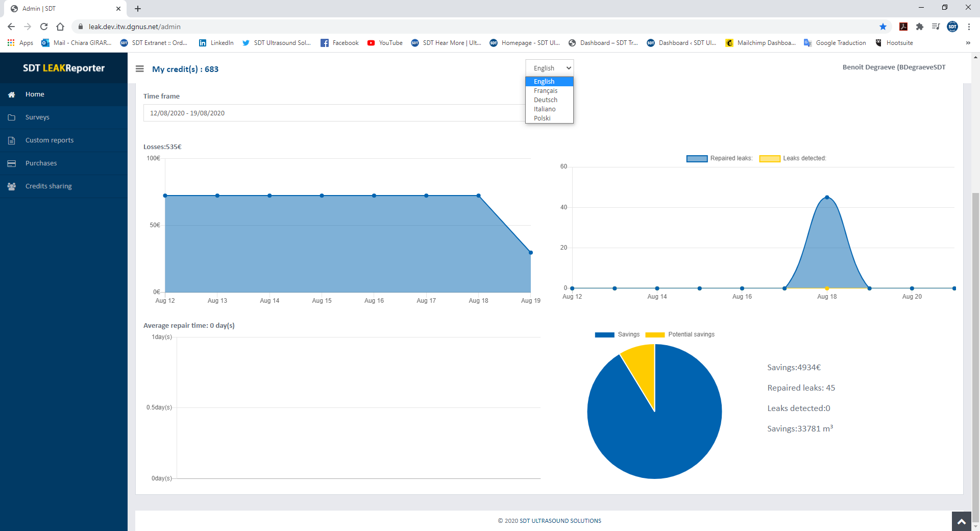Click the Surveys folder icon
980x531 pixels.
12,117
